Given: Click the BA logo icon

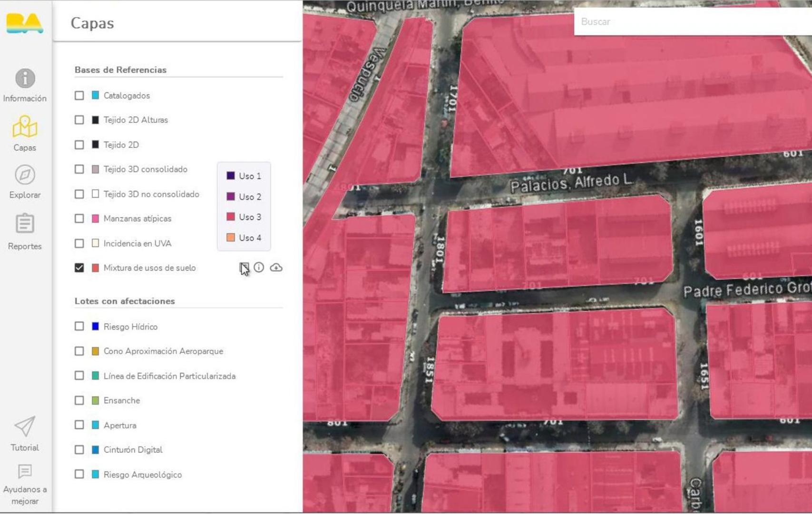Looking at the screenshot, I should coord(25,23).
